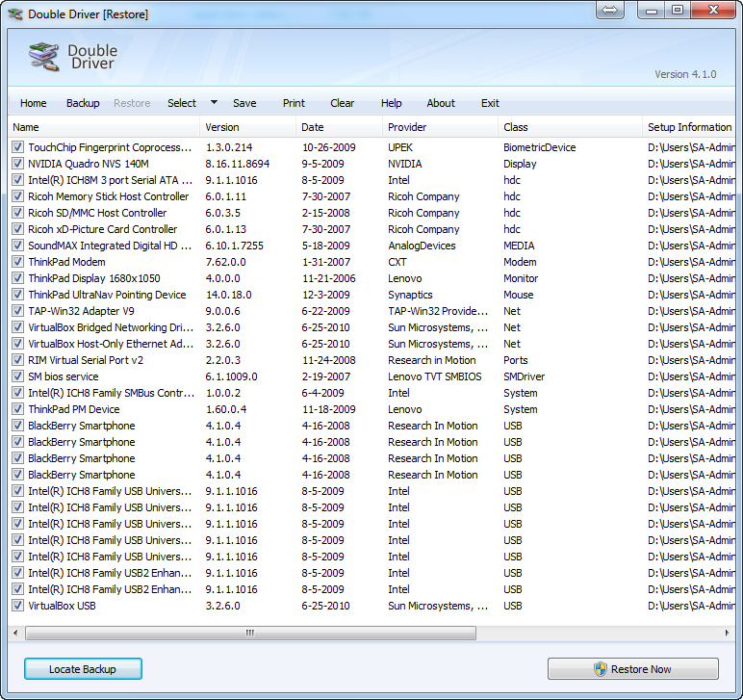
Task: Click the Select menu item
Action: tap(182, 103)
